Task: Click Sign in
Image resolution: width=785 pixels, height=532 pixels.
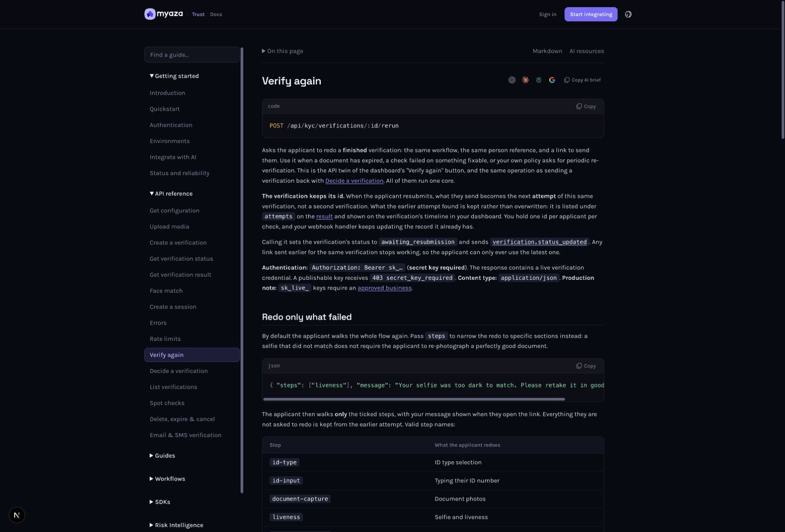Action: coord(548,14)
